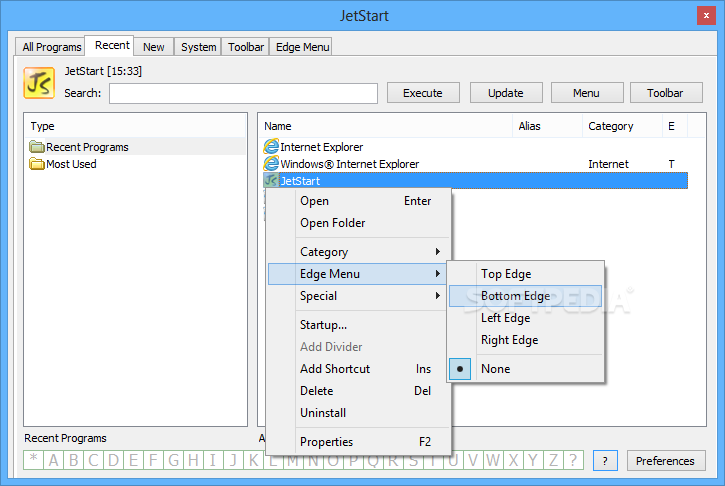The height and width of the screenshot is (486, 725).
Task: Choose Open from the context menu
Action: click(x=358, y=201)
